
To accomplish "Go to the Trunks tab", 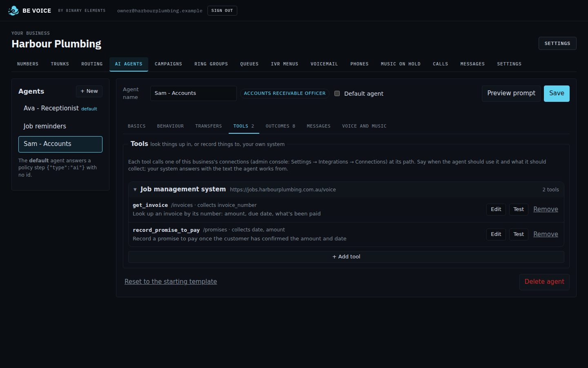I will (x=60, y=64).
